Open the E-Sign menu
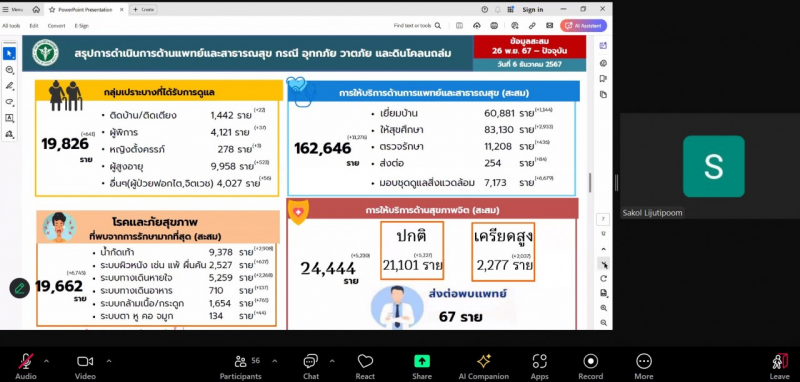Image resolution: width=800 pixels, height=382 pixels. [82, 26]
